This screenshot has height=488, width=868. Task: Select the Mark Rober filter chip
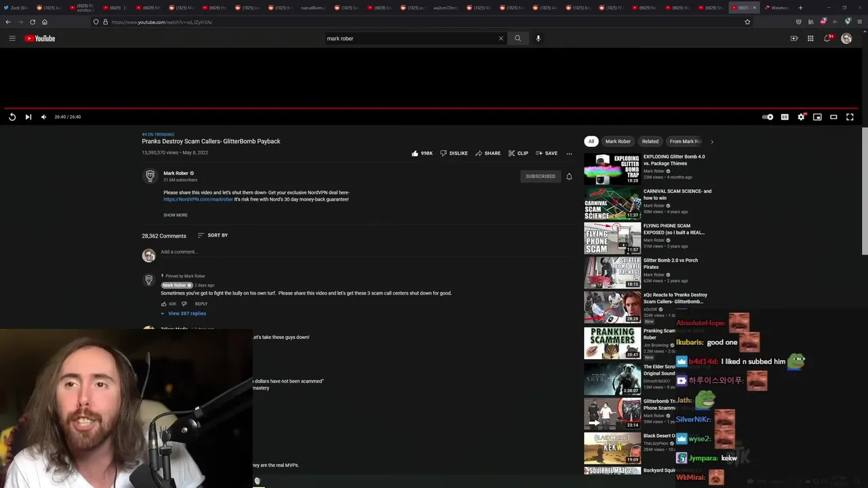(x=618, y=142)
